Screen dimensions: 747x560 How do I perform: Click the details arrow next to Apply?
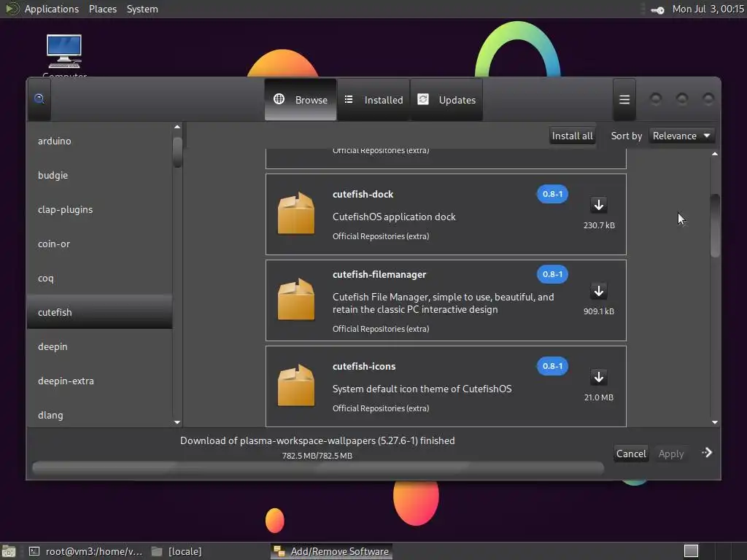(x=707, y=453)
